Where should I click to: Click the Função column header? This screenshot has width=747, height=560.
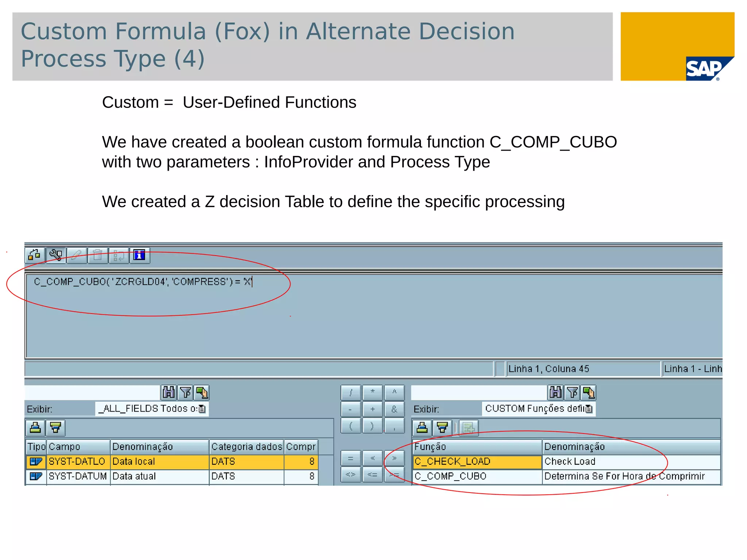point(477,447)
